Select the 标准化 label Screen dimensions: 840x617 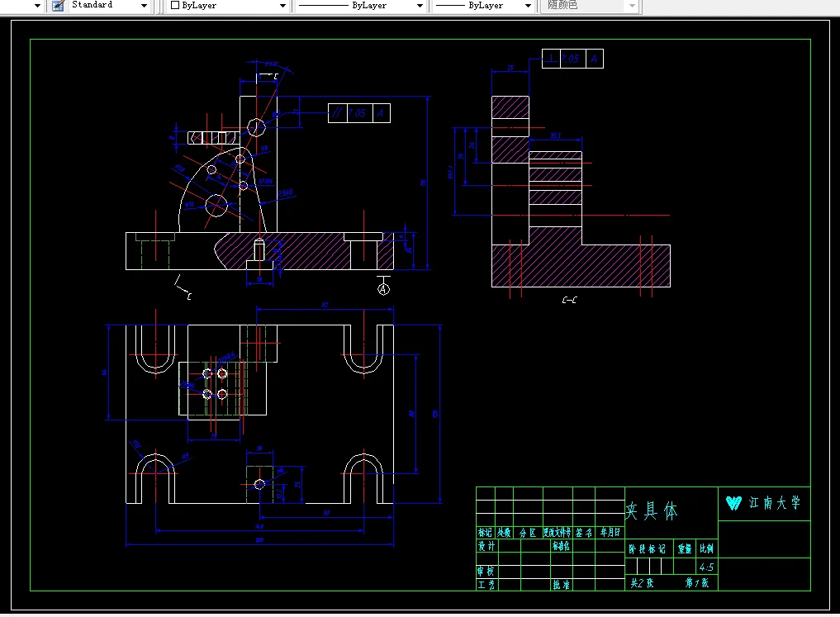click(x=561, y=546)
